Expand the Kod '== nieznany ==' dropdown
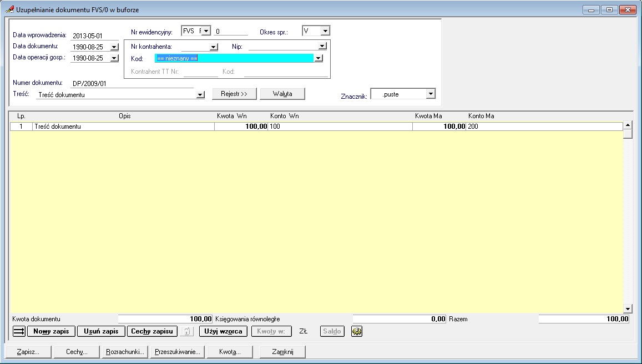Image resolution: width=642 pixels, height=364 pixels. pos(318,59)
